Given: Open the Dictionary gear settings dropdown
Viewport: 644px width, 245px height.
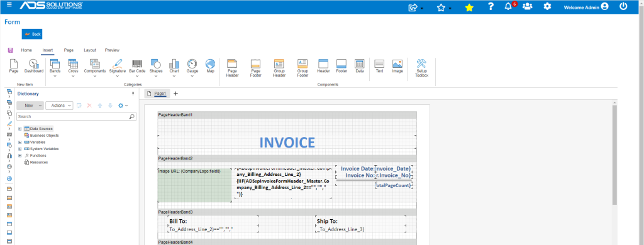Looking at the screenshot, I should (123, 106).
